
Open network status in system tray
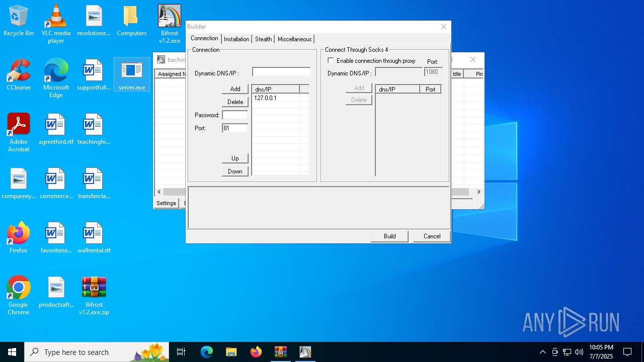tap(567, 352)
